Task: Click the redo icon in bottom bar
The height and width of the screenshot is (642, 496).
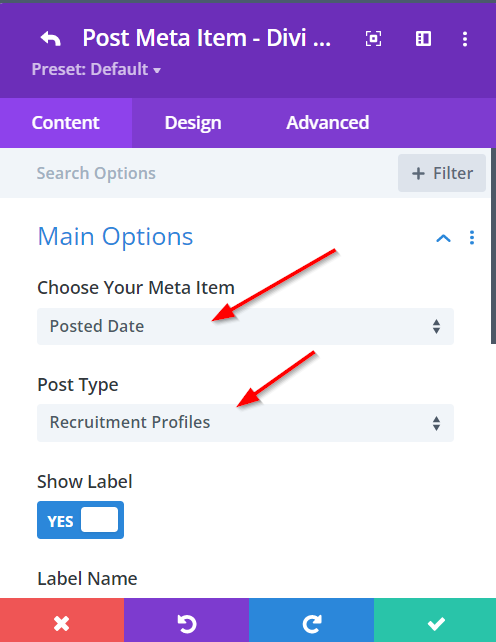Action: [x=311, y=620]
